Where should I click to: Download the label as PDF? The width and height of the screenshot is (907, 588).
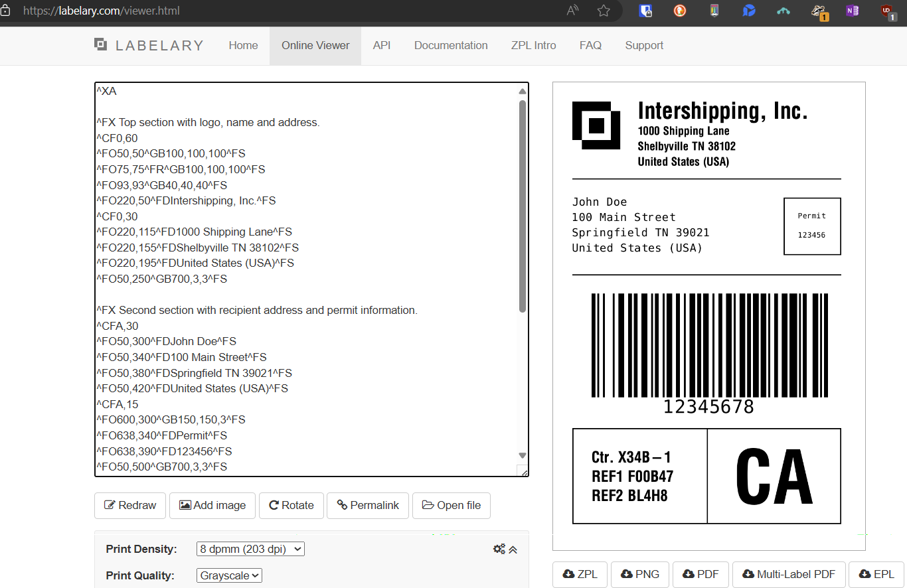click(x=701, y=574)
